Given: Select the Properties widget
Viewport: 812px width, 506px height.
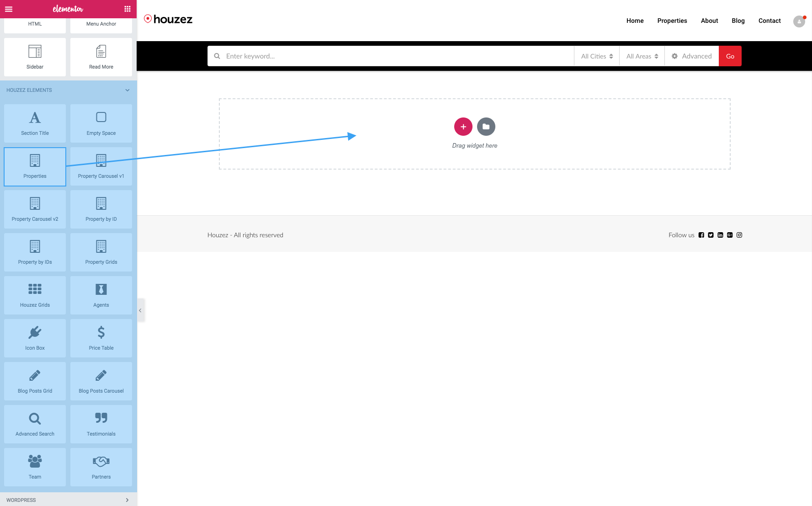Looking at the screenshot, I should point(35,166).
